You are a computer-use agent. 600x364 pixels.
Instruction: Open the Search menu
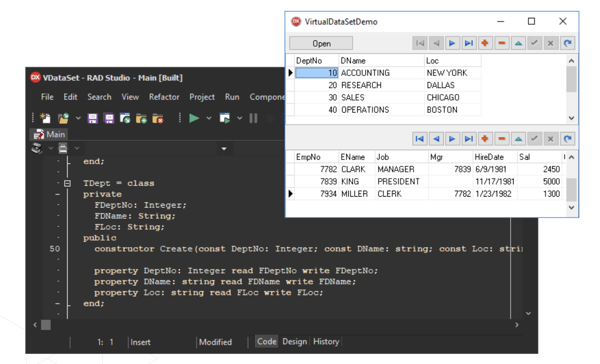point(99,97)
